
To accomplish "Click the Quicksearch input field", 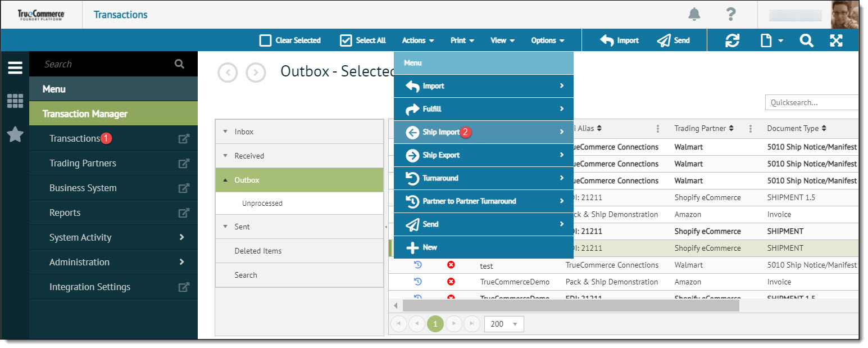I will [x=811, y=102].
